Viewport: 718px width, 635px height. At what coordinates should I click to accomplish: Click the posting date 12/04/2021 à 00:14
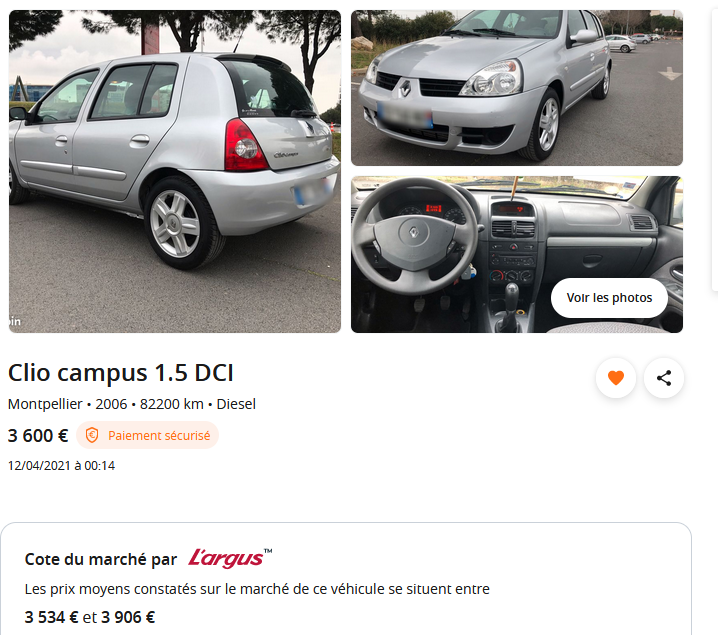pos(61,466)
